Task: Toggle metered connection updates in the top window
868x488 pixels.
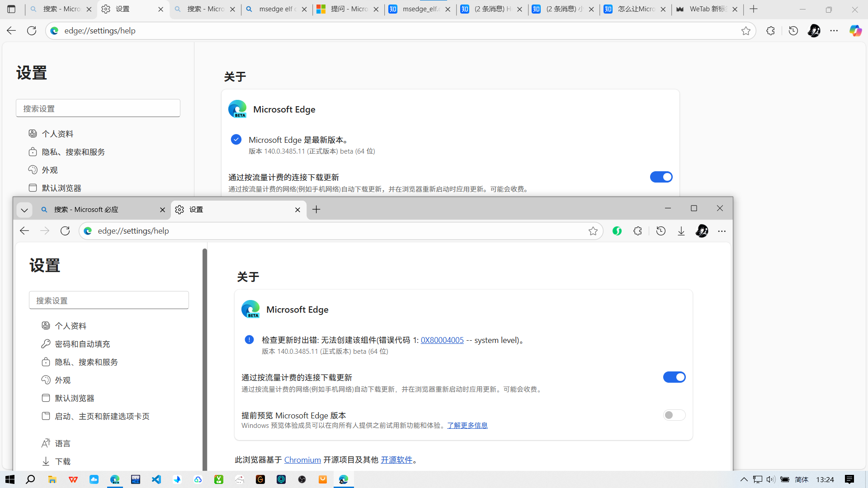Action: coord(661,177)
